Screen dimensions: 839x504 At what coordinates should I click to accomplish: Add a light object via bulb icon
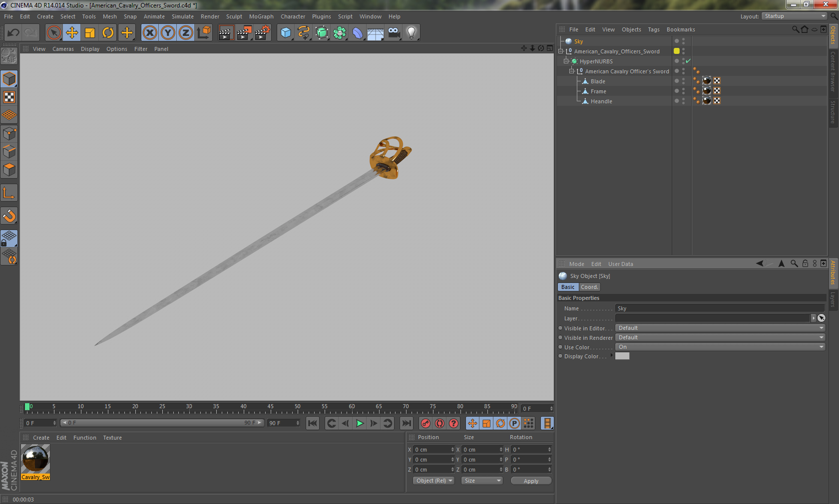click(x=412, y=33)
